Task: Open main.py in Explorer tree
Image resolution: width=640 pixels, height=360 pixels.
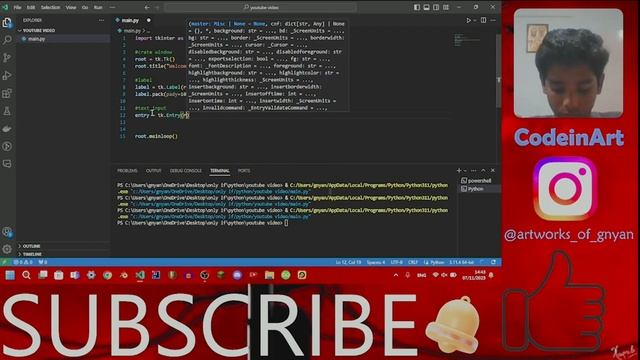Action: tap(36, 39)
